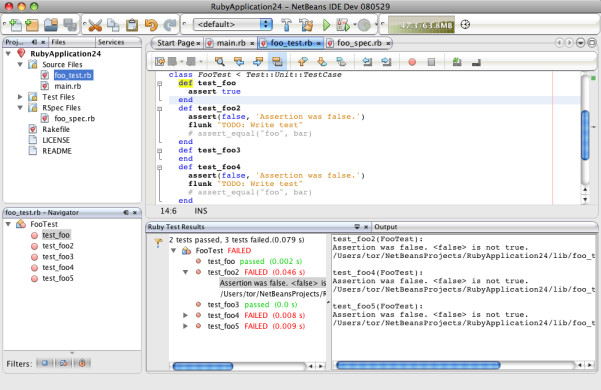The width and height of the screenshot is (601, 390).
Task: Click the red Start Macro Recording icon
Action: (412, 62)
